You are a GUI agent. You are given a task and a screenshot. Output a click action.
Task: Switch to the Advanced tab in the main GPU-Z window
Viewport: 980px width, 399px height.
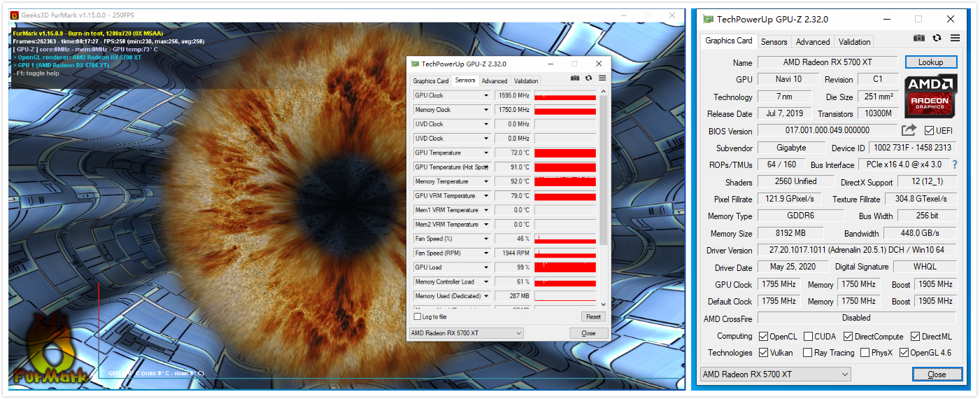[x=813, y=42]
